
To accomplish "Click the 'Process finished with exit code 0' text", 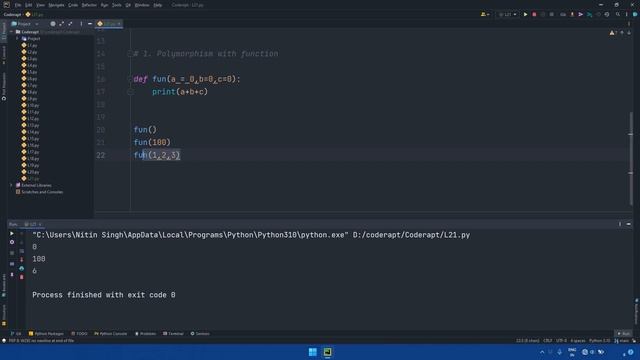I will (x=104, y=295).
